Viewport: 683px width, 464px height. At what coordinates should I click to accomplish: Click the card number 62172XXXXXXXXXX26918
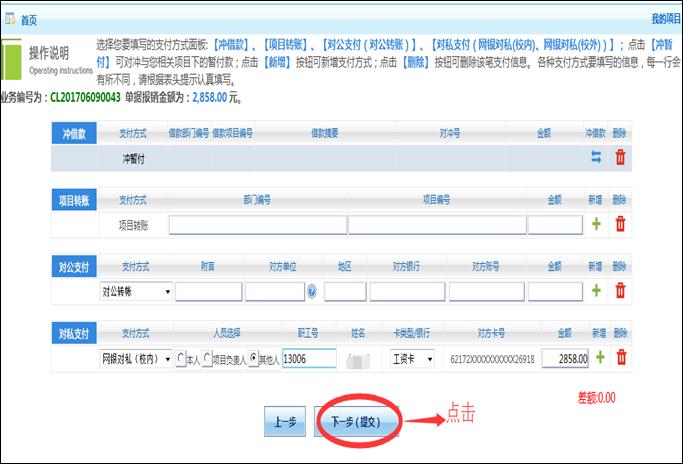tap(492, 359)
